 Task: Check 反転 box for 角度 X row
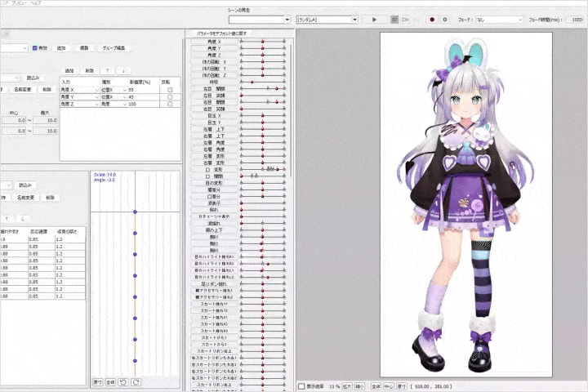coord(170,90)
